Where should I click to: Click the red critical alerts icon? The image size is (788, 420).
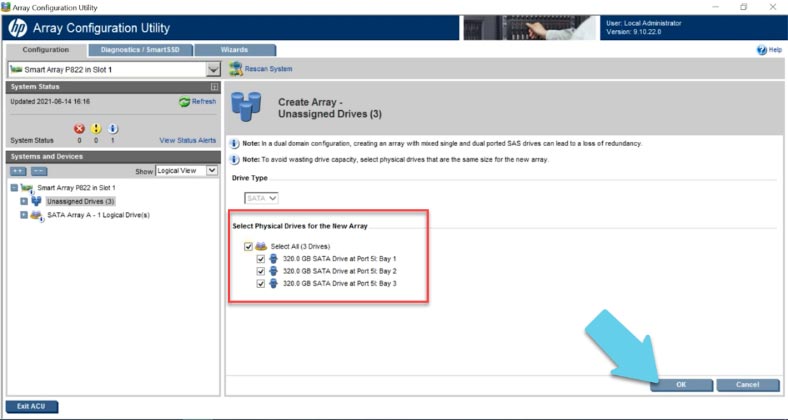(79, 129)
